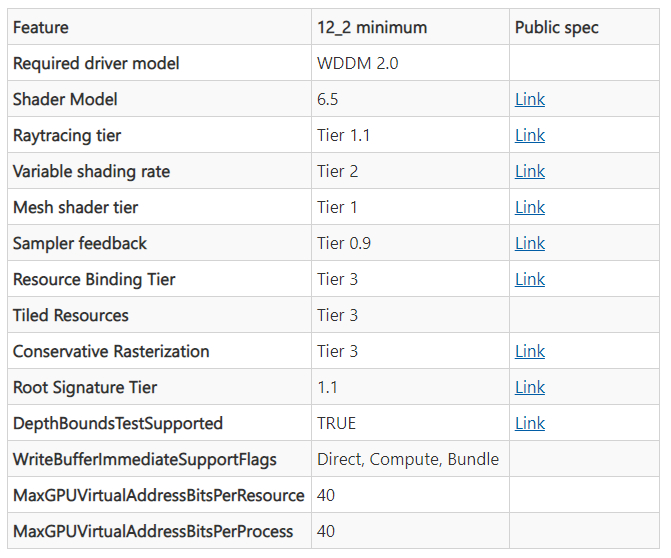This screenshot has width=671, height=558.
Task: Click the Tiled Resources row label
Action: pos(71,316)
